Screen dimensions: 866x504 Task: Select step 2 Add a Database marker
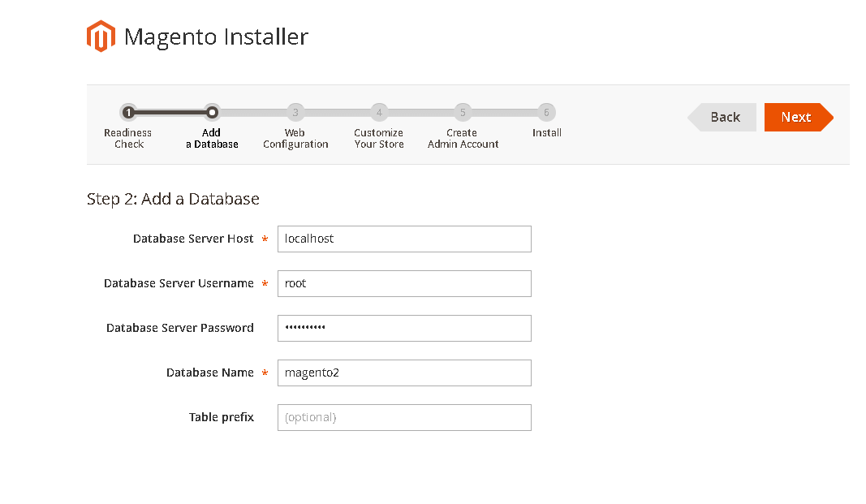pos(212,113)
